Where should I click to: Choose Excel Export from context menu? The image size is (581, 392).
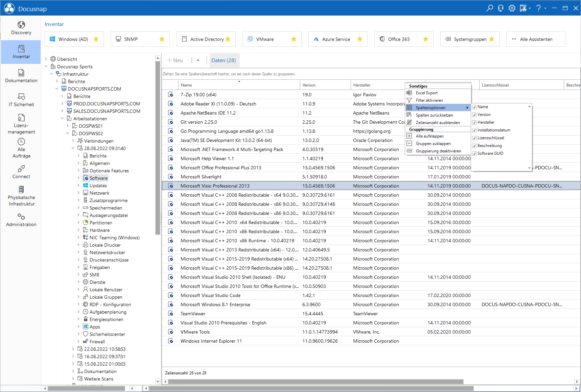click(438, 93)
